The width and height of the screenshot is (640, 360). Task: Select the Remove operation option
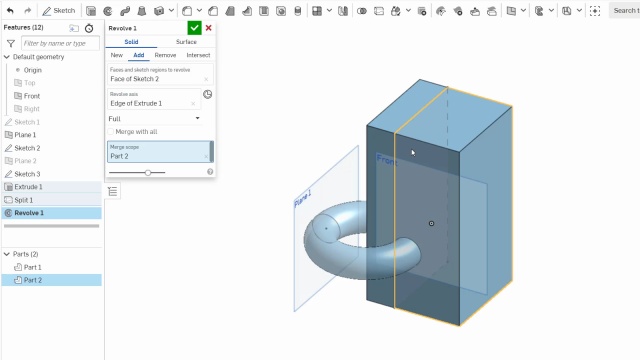coord(165,55)
